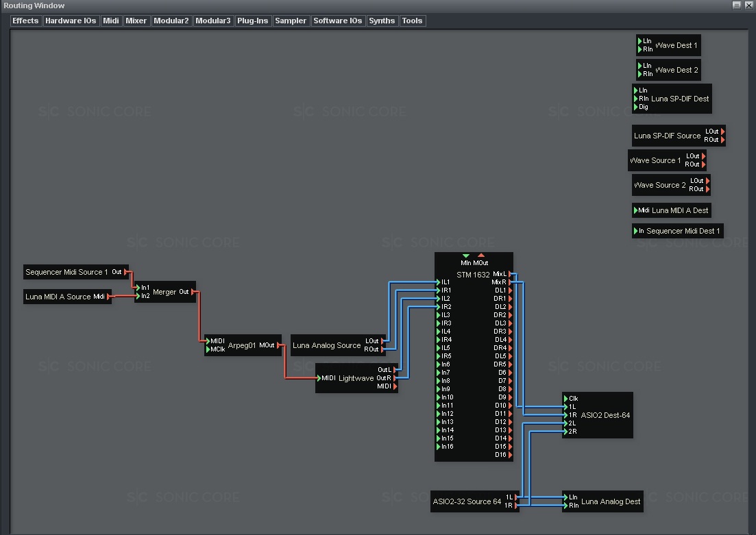This screenshot has width=756, height=535.
Task: Open the Mixer menu
Action: pyautogui.click(x=136, y=21)
